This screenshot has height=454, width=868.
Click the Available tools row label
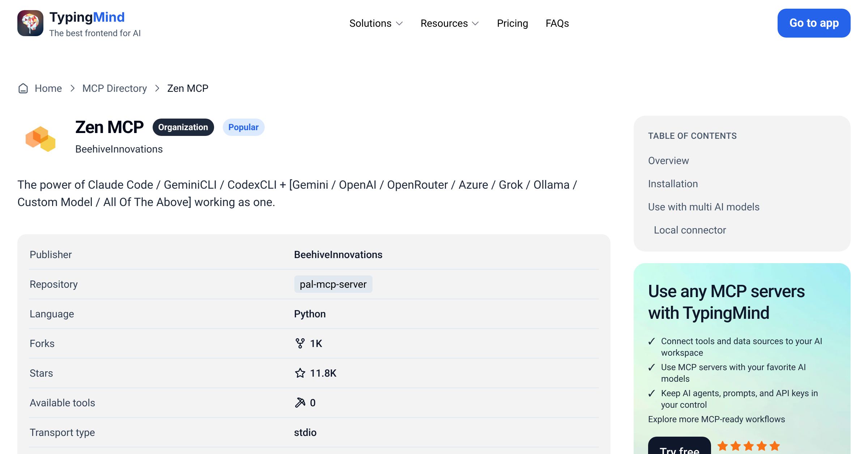[x=62, y=403]
